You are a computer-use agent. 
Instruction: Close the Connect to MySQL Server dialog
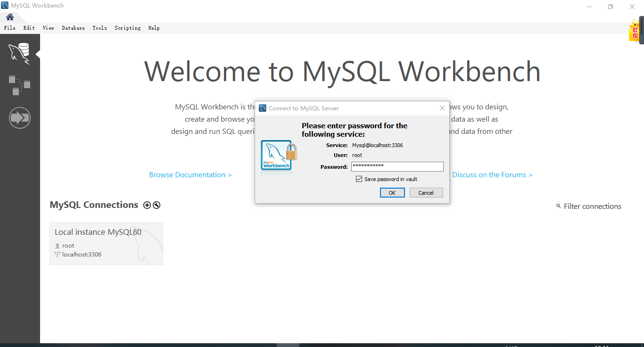pyautogui.click(x=442, y=108)
